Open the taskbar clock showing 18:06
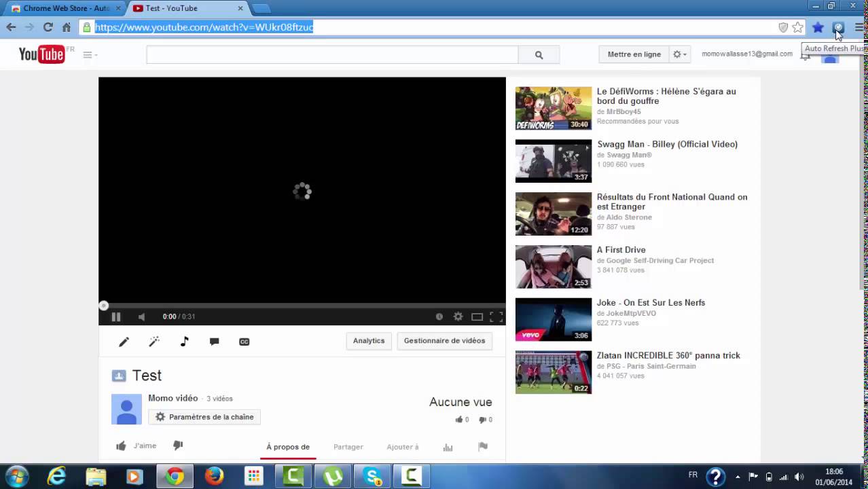Image resolution: width=868 pixels, height=489 pixels. [x=834, y=477]
